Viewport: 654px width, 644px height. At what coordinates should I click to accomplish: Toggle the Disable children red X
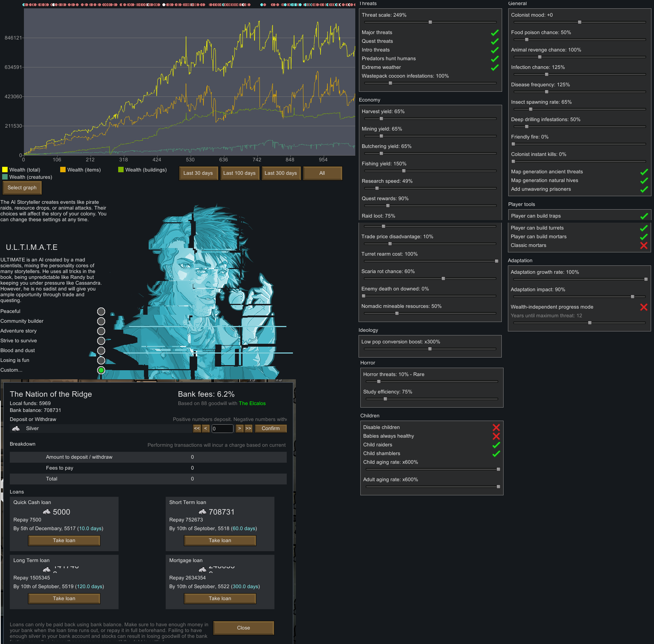point(496,428)
